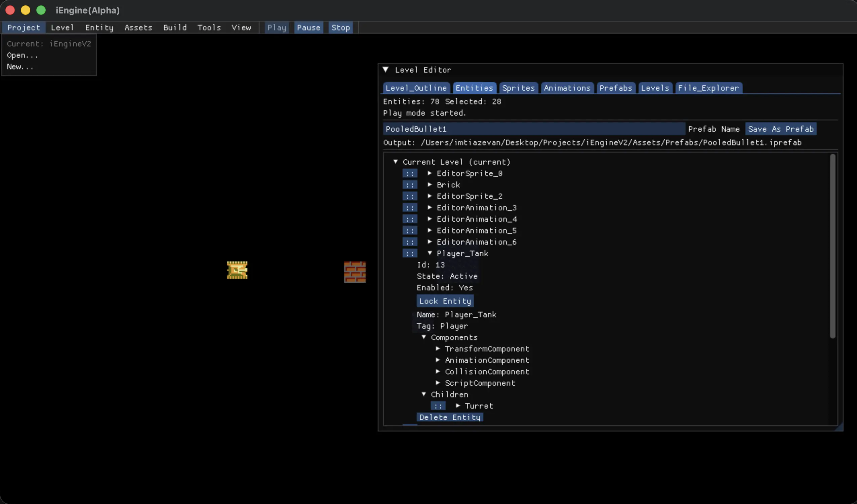
Task: Click the Level Editor resize grip
Action: (x=839, y=427)
